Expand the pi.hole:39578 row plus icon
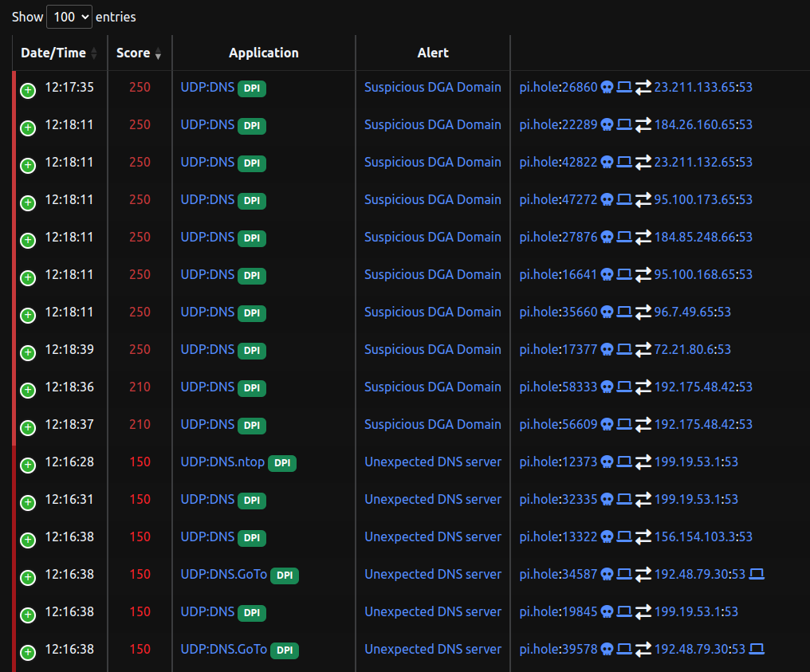This screenshot has width=810, height=672. click(x=28, y=652)
